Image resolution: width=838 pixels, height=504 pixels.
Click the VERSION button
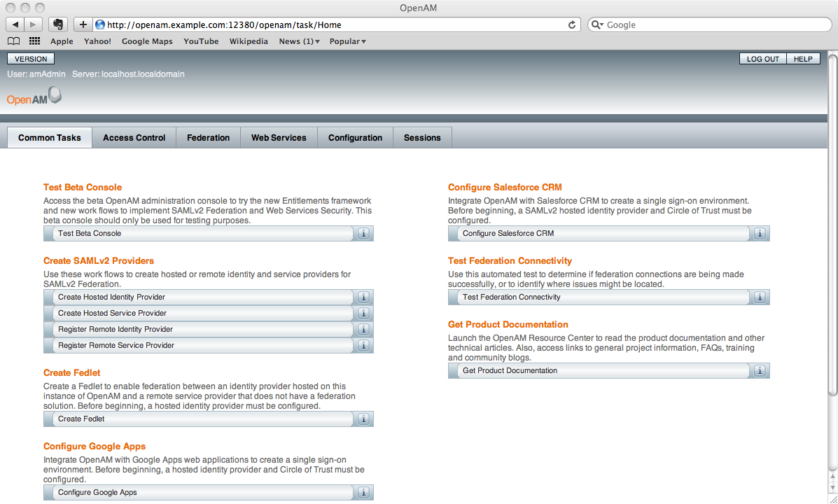[31, 59]
